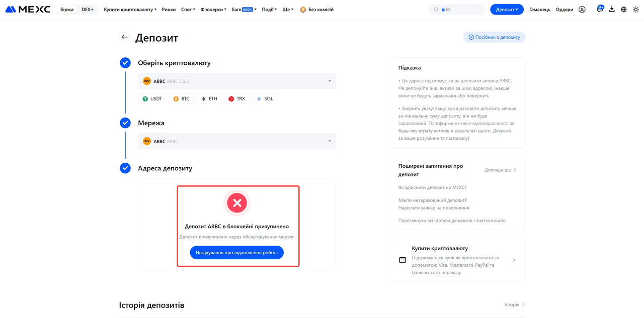The height and width of the screenshot is (318, 644).
Task: Open the cryptocurrency selection dropdown
Action: pos(237,81)
